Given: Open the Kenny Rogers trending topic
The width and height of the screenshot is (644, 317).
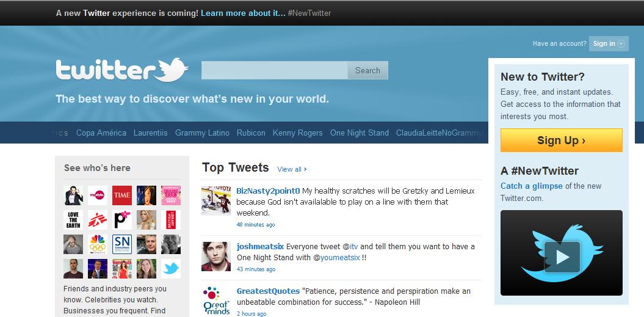Looking at the screenshot, I should pos(298,133).
